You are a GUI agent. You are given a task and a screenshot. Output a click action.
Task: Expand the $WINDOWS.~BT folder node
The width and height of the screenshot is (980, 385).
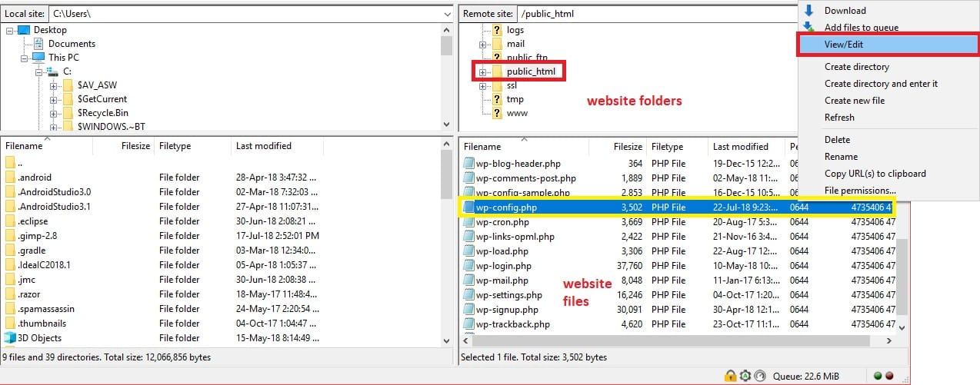[x=53, y=126]
